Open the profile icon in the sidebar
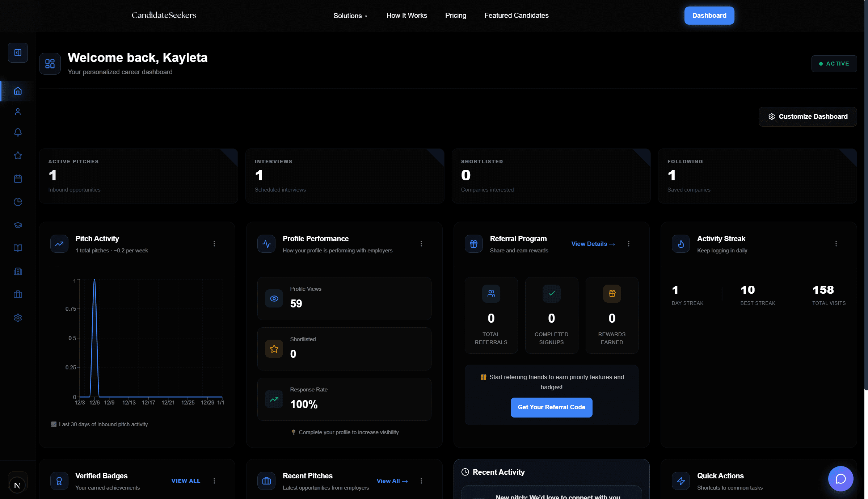The height and width of the screenshot is (499, 868). pos(18,112)
